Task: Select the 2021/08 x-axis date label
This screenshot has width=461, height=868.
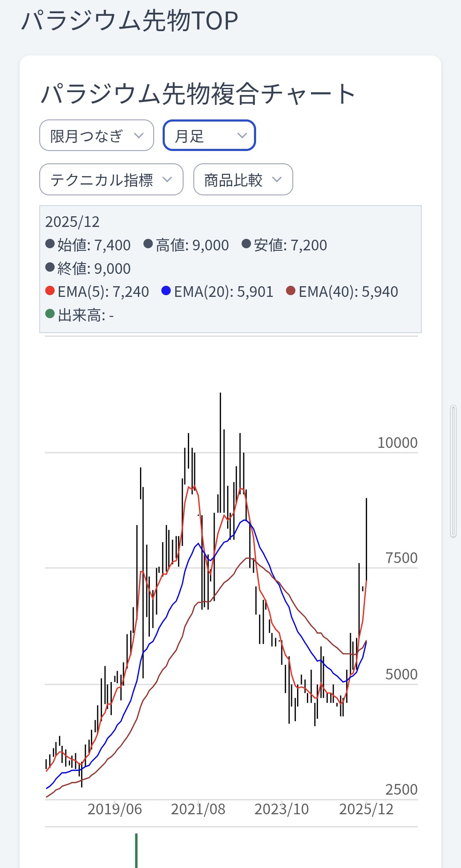Action: click(198, 809)
